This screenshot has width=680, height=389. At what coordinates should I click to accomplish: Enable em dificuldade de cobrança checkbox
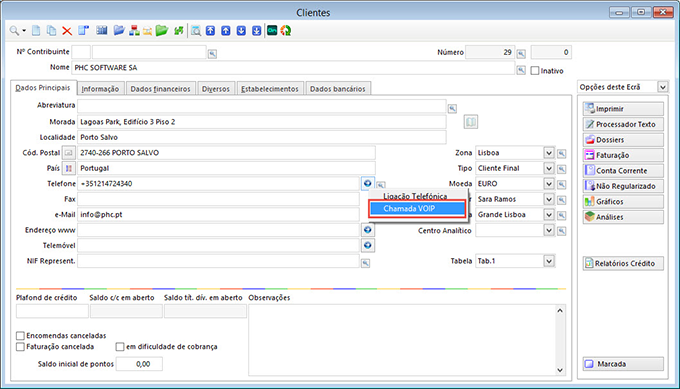point(120,347)
